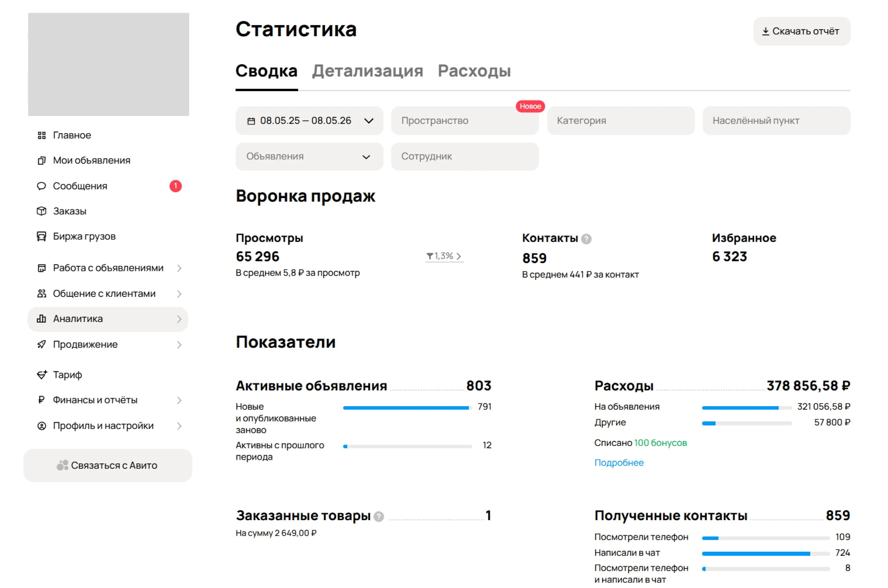Image resolution: width=888 pixels, height=588 pixels.
Task: Open the Подробнее link under Расходы
Action: (x=619, y=462)
